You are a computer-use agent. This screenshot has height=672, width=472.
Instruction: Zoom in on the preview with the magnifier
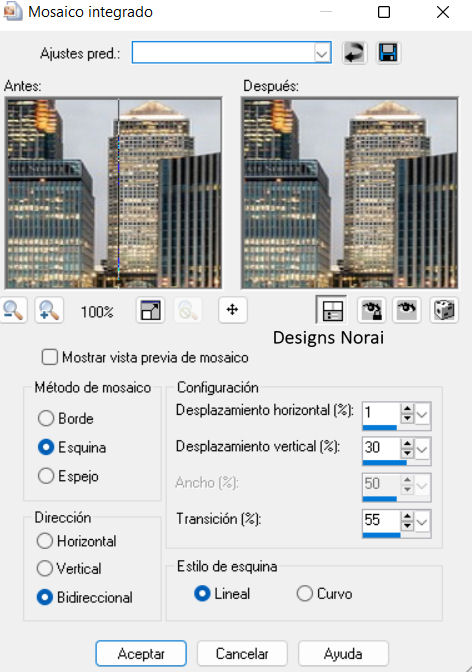[x=49, y=310]
